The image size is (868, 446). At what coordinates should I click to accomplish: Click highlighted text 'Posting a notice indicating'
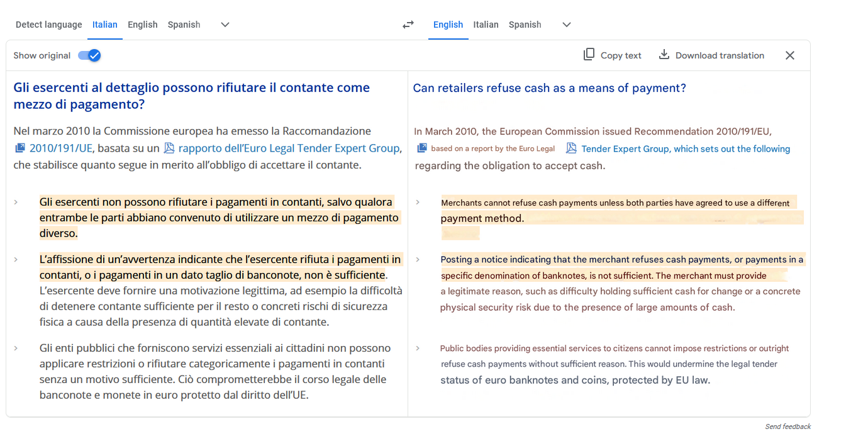click(x=622, y=267)
